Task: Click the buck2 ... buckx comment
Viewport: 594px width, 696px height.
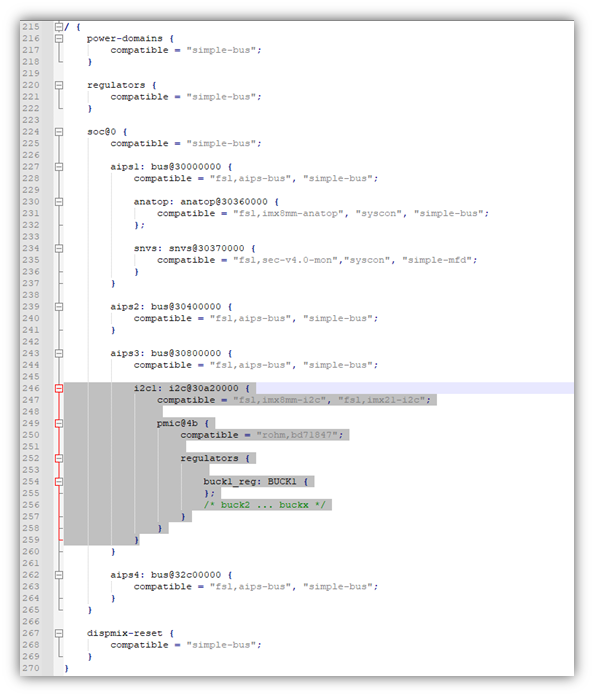Action: pos(265,505)
